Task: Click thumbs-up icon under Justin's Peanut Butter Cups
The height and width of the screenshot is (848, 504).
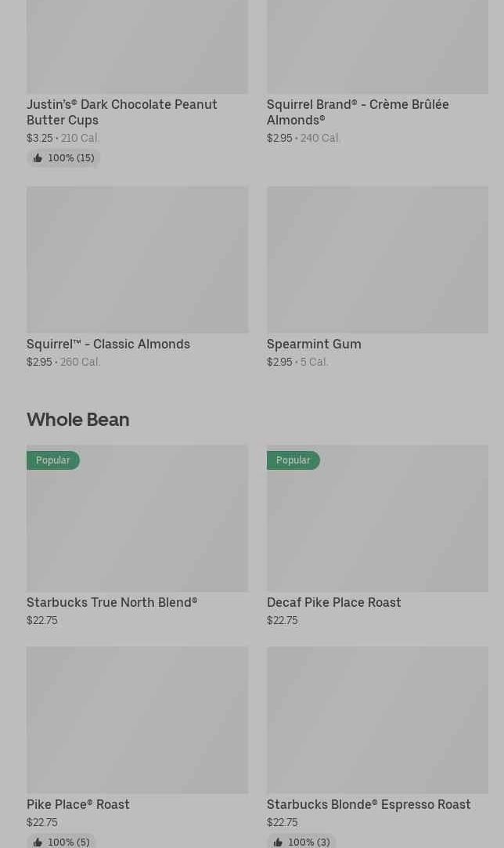Action: pos(38,158)
